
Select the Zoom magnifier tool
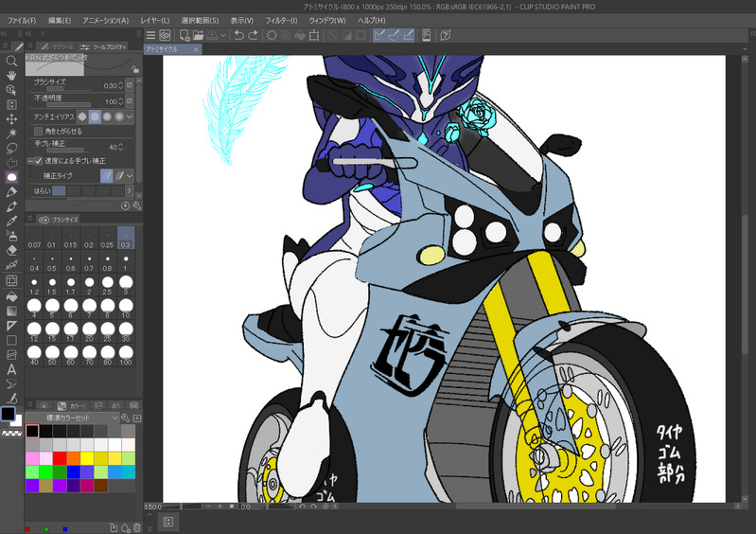(11, 61)
